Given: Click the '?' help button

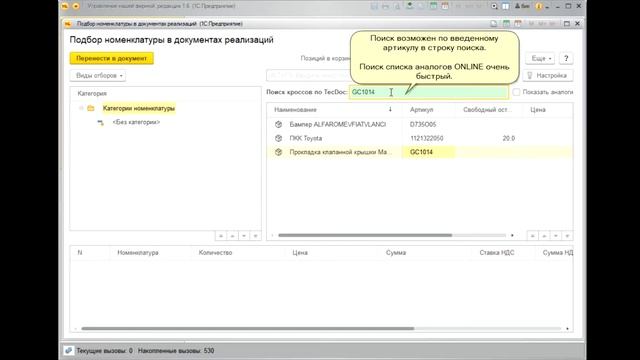Looking at the screenshot, I should pyautogui.click(x=566, y=58).
